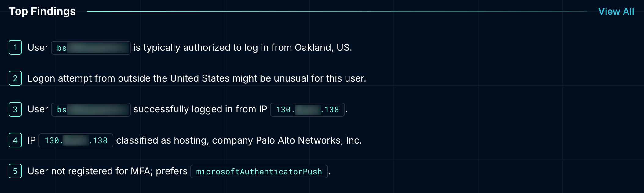Viewport: 644px width, 193px height.
Task: Click the word 'User' in finding 3
Action: 38,109
